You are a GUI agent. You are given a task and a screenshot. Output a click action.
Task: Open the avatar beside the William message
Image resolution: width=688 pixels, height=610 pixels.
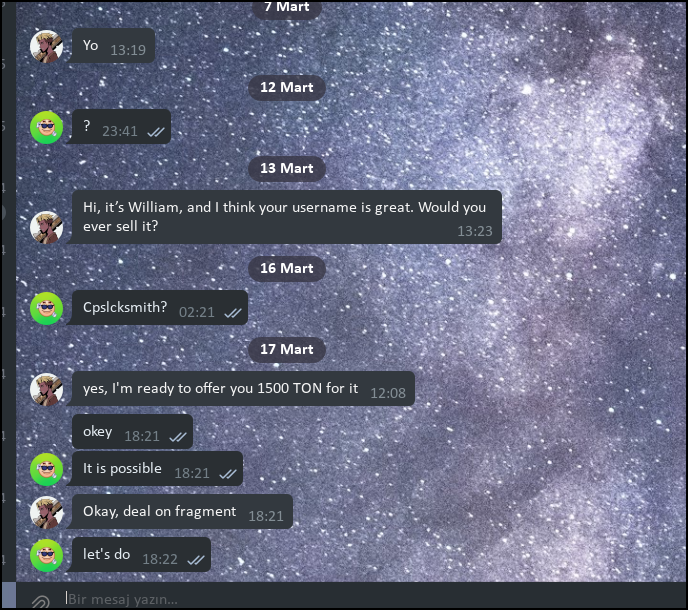click(46, 227)
